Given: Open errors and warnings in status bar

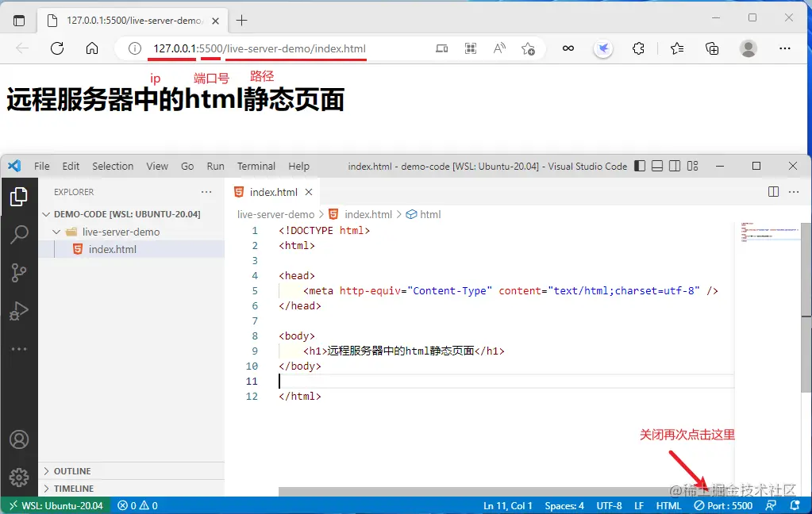Looking at the screenshot, I should [138, 506].
